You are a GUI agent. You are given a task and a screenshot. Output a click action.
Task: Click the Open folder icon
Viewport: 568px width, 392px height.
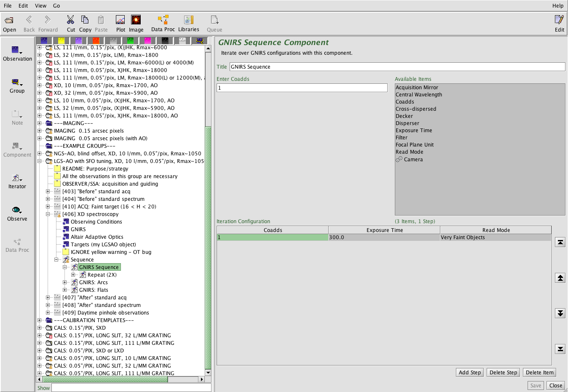tap(9, 20)
